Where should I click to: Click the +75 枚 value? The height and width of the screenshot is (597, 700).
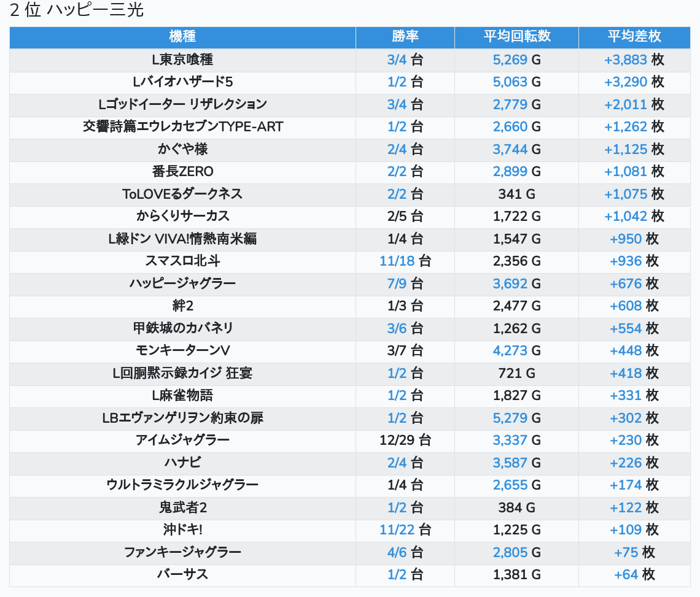(x=634, y=552)
